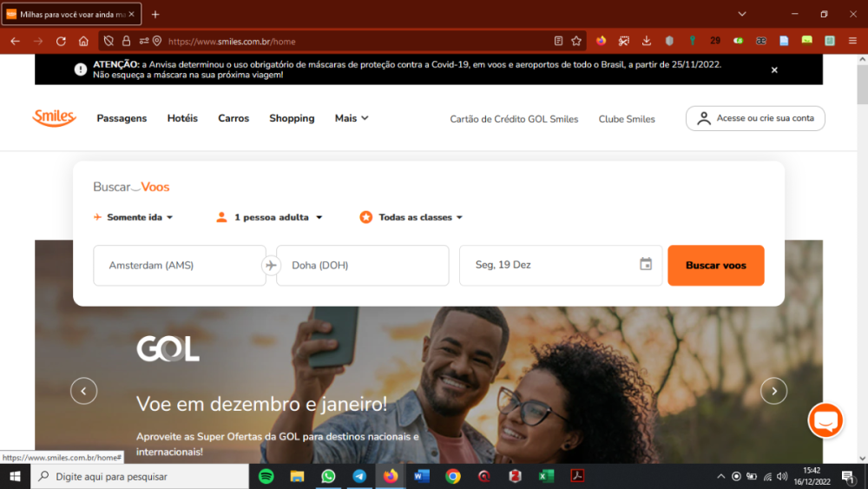The width and height of the screenshot is (868, 489).
Task: Expand the Somente ida trip type dropdown
Action: coord(134,217)
